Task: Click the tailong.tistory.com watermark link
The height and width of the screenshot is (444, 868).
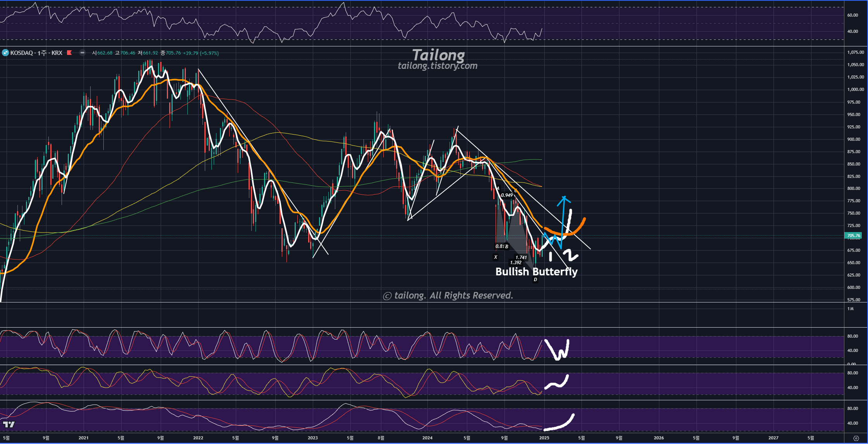Action: click(437, 66)
